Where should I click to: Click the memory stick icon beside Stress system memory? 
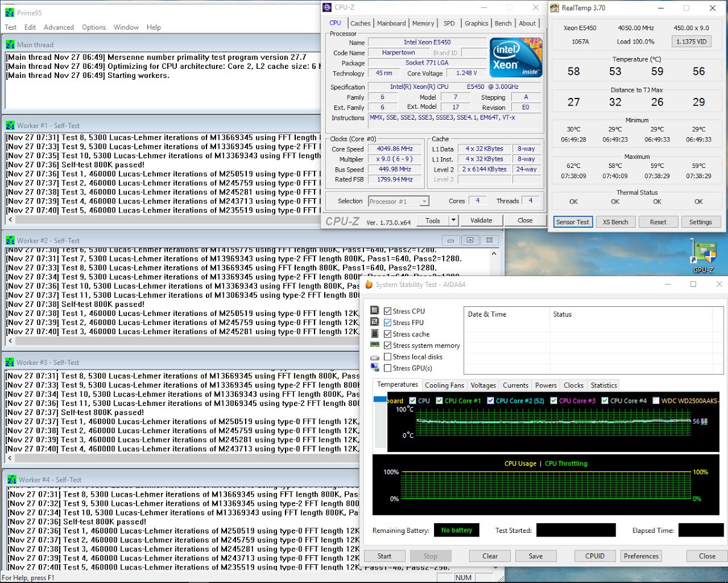[375, 345]
